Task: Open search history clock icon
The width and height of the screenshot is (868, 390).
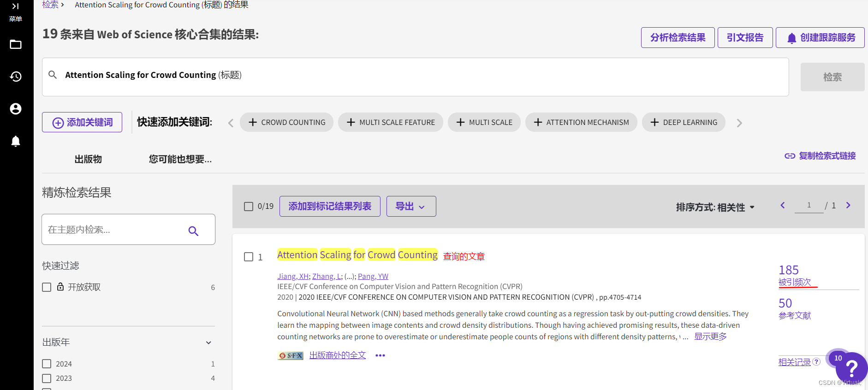Action: coord(16,77)
